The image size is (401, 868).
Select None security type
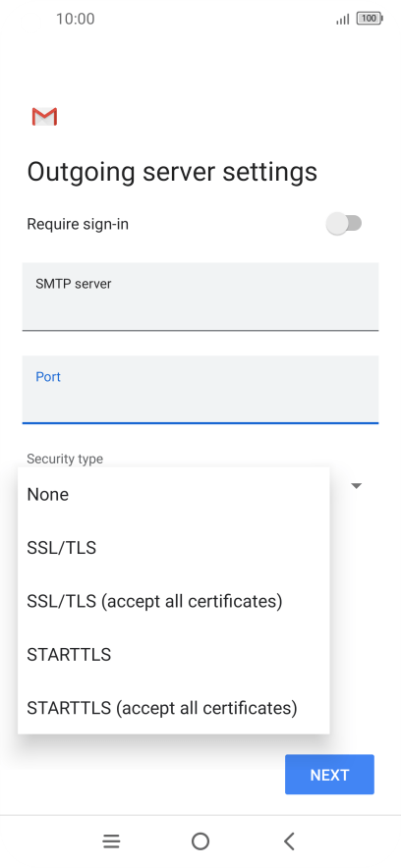tap(174, 494)
